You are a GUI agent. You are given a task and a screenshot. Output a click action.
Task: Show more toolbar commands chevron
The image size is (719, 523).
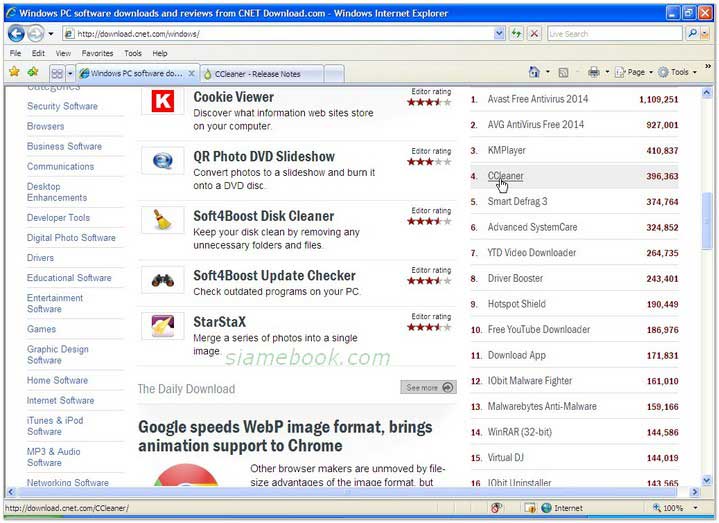tap(708, 67)
